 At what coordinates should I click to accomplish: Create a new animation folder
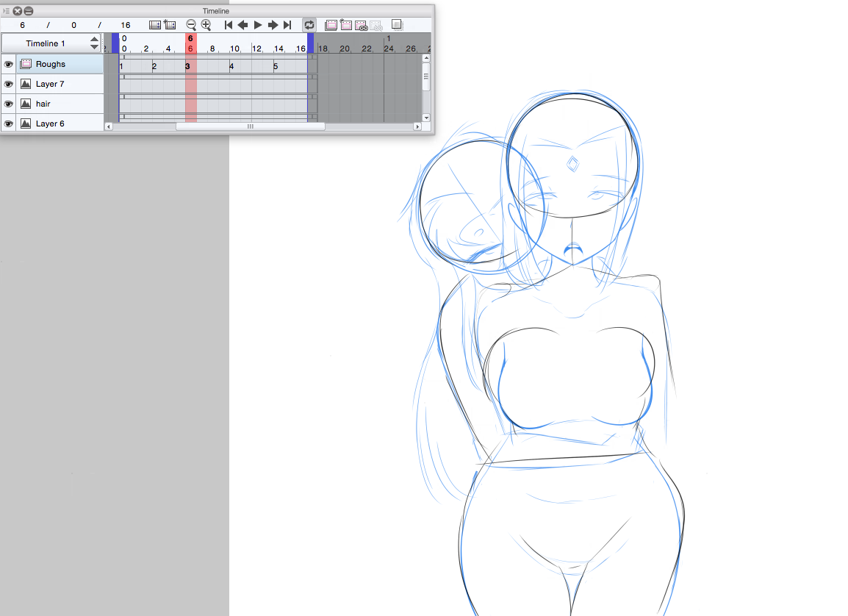331,25
